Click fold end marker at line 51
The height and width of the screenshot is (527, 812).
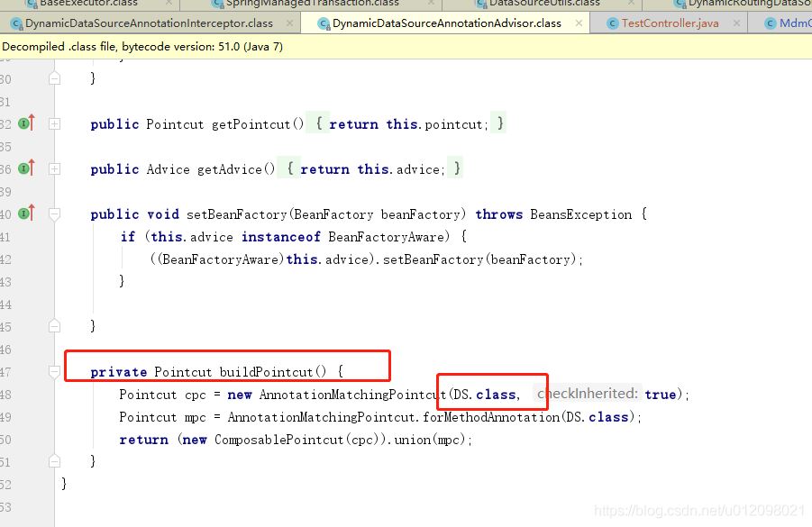click(54, 460)
